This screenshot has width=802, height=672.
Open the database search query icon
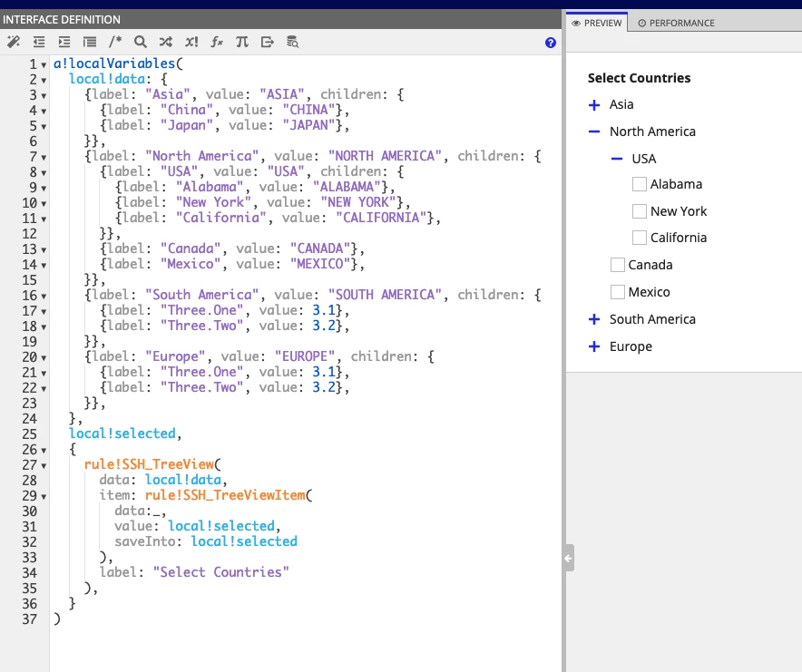(x=292, y=42)
